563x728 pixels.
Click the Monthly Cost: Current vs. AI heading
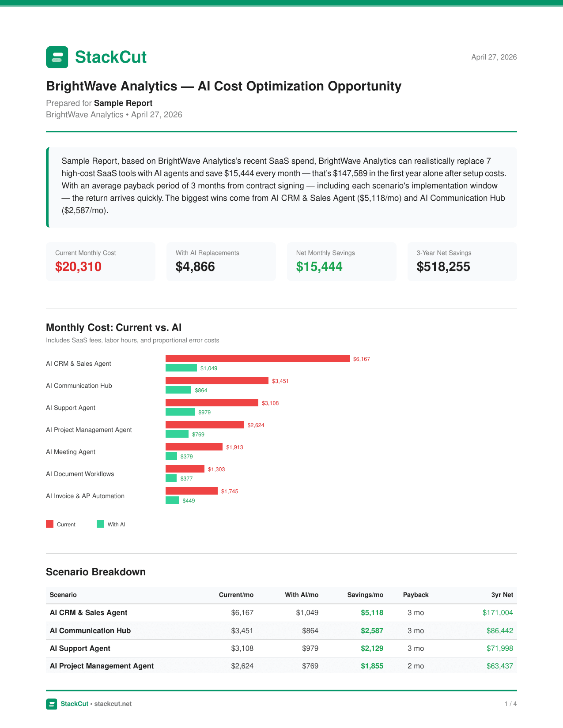(x=114, y=327)
